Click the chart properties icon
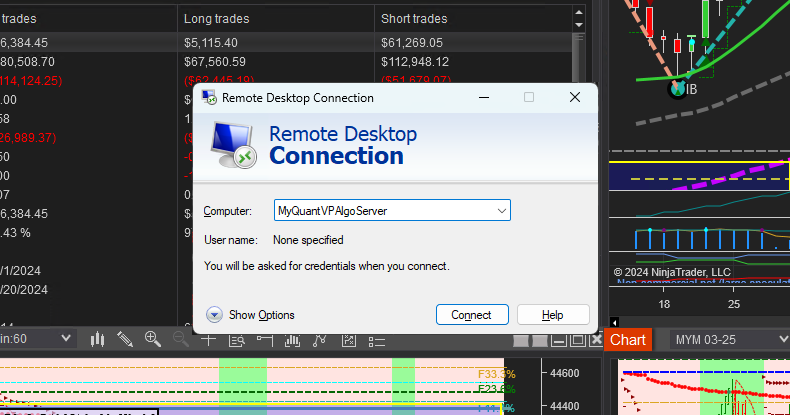This screenshot has height=415, width=790. click(x=349, y=341)
